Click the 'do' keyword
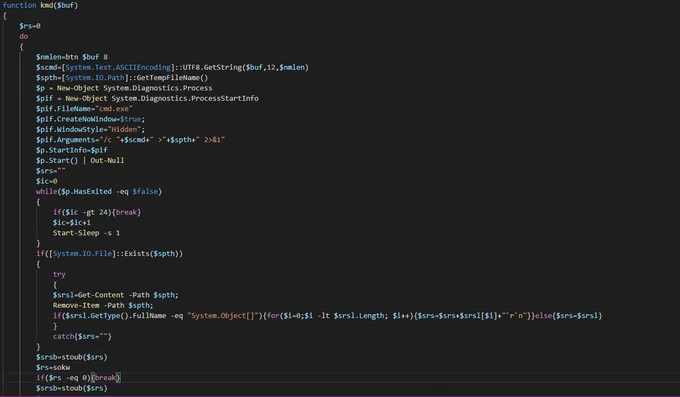Screen dimensions: 680x397 [x=23, y=36]
